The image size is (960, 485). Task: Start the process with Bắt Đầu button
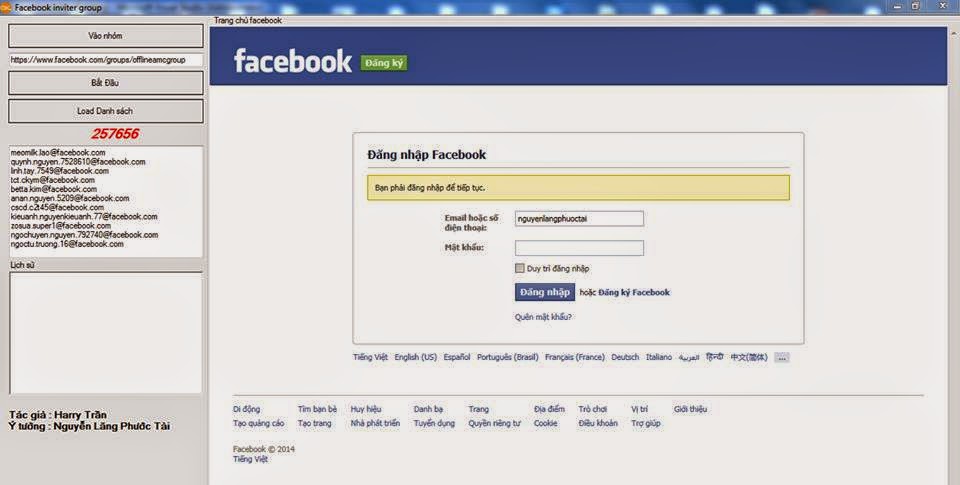(105, 83)
